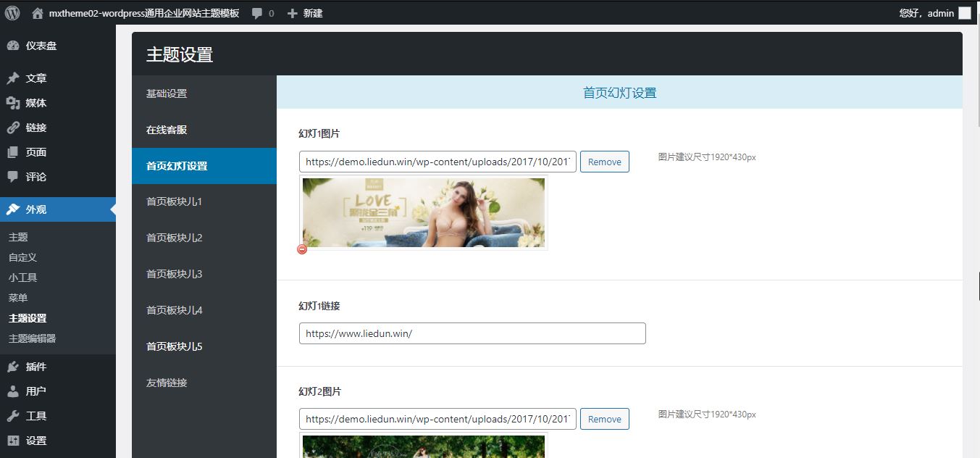Switch to the 在线客服 tab
980x458 pixels.
(167, 130)
